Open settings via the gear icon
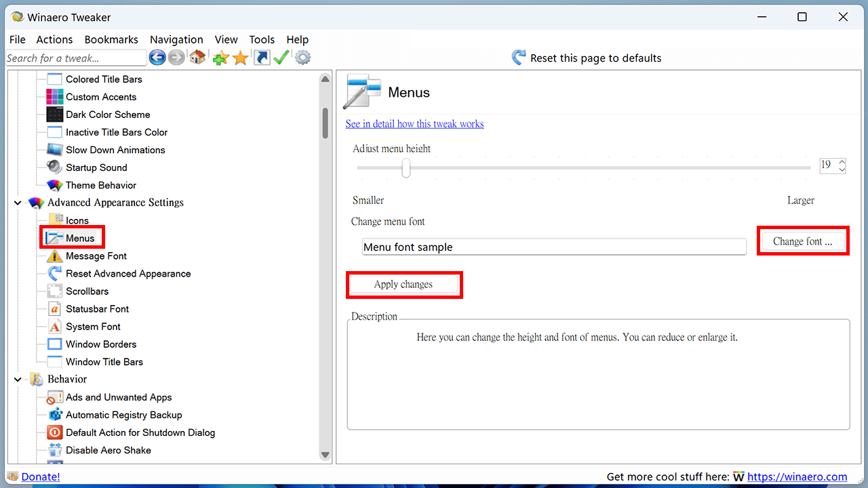The height and width of the screenshot is (488, 868). [303, 58]
